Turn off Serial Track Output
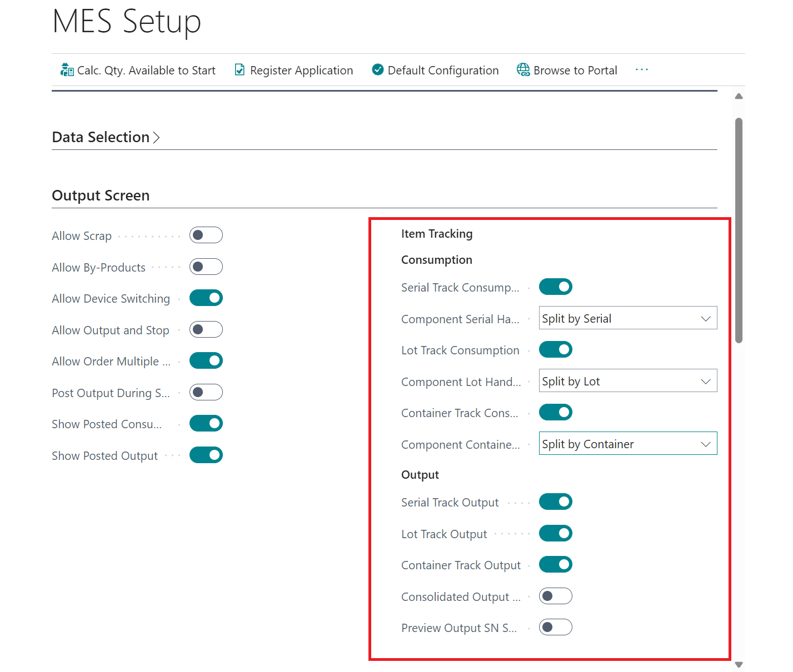Image resolution: width=793 pixels, height=672 pixels. pyautogui.click(x=555, y=502)
